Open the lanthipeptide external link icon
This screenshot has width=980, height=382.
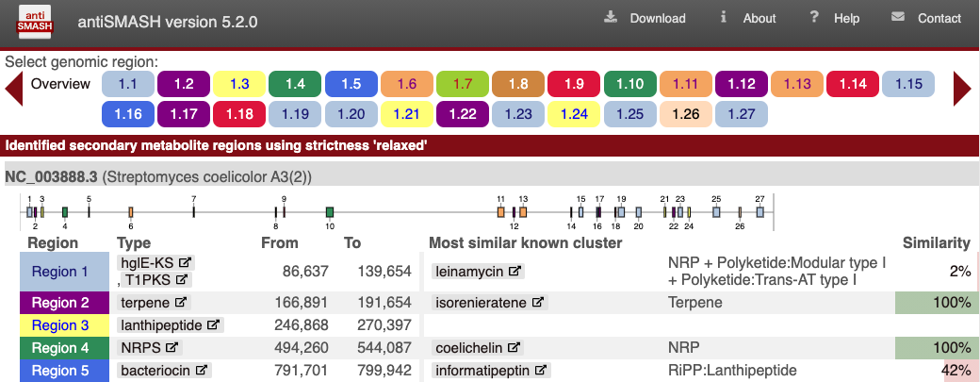(213, 325)
